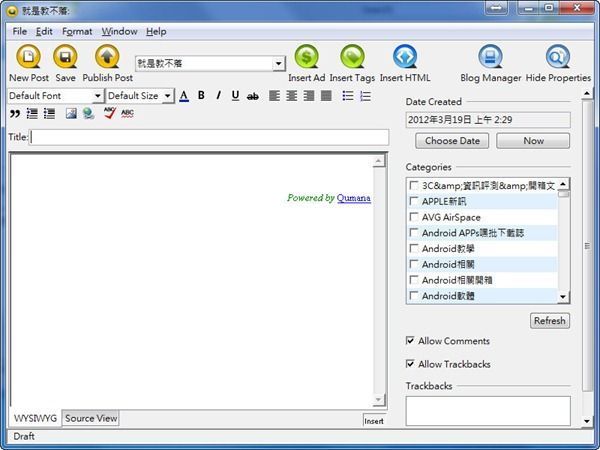Check the 3C&amp; category checkbox
The height and width of the screenshot is (450, 600).
coord(414,186)
